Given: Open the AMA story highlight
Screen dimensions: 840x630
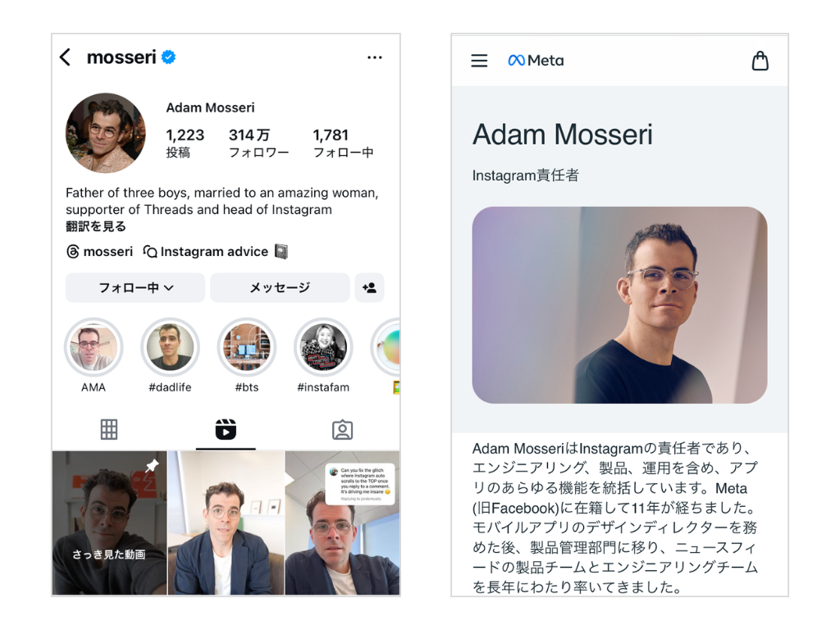Looking at the screenshot, I should click(x=94, y=355).
